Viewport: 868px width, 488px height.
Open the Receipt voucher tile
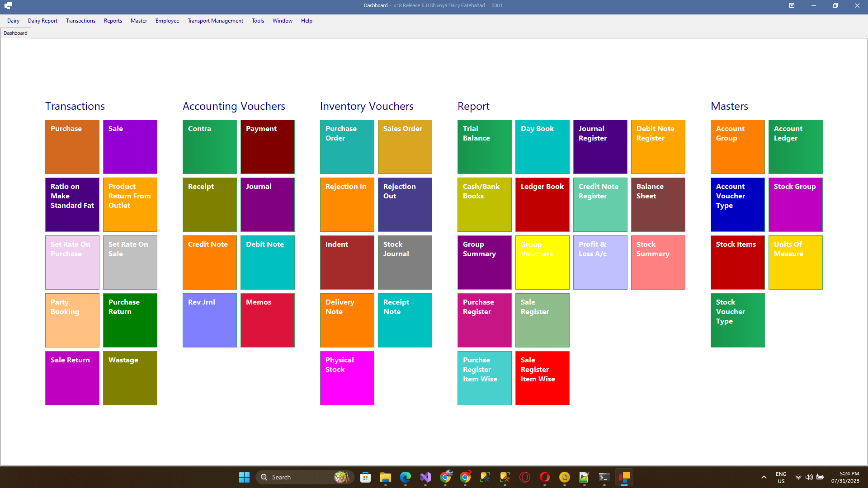210,205
